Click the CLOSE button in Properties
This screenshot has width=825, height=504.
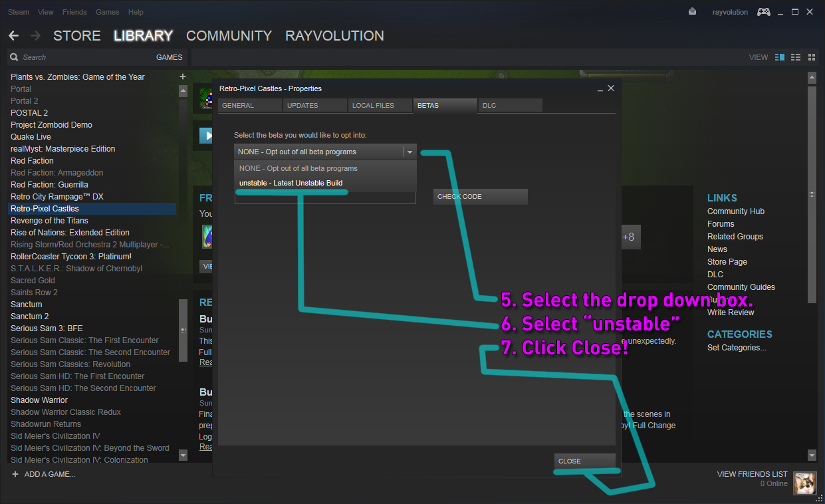click(585, 461)
